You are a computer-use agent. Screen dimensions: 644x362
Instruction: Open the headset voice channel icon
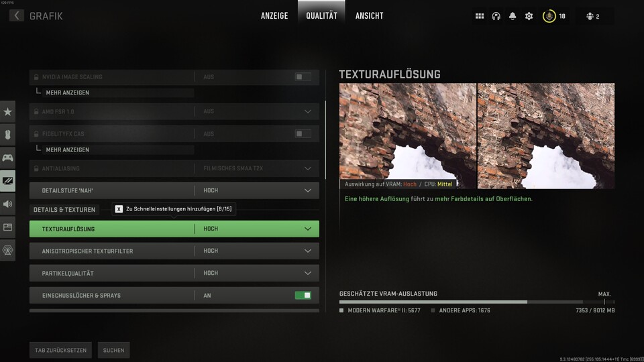click(x=496, y=16)
